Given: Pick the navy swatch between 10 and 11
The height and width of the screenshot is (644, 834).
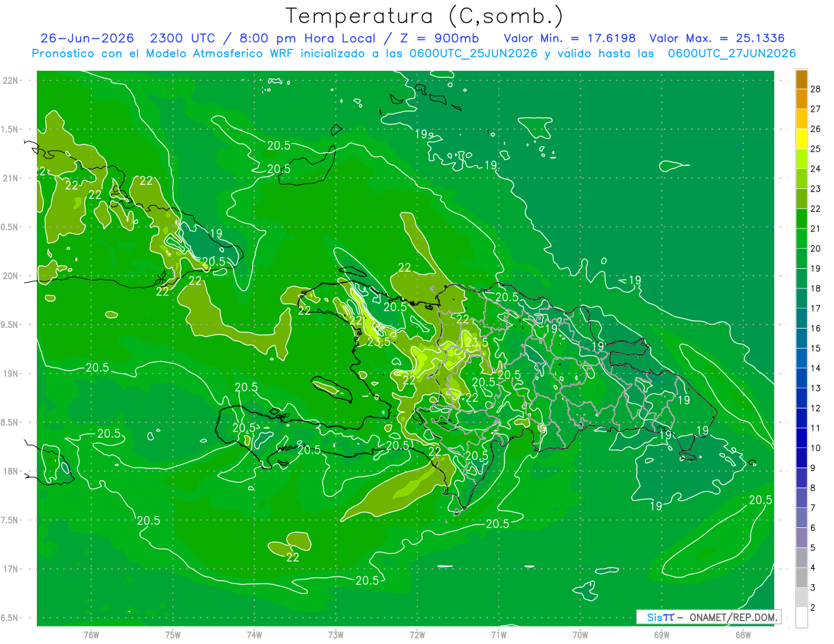Looking at the screenshot, I should 801,438.
